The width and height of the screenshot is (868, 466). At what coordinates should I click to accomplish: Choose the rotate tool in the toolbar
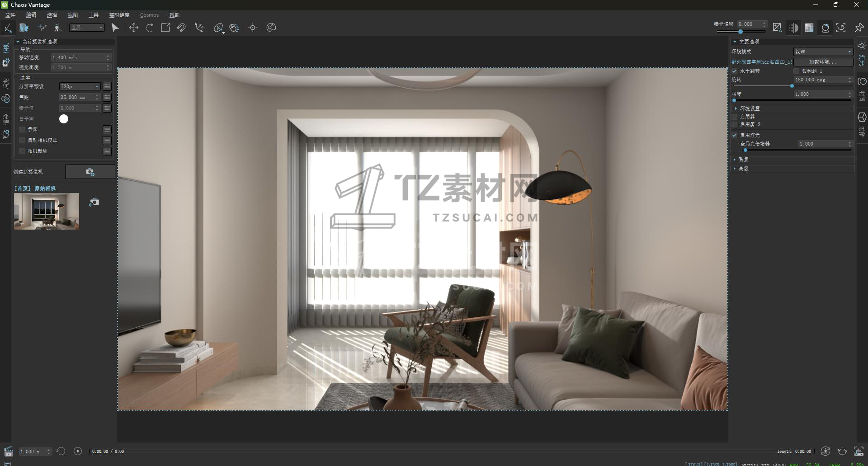pyautogui.click(x=150, y=28)
